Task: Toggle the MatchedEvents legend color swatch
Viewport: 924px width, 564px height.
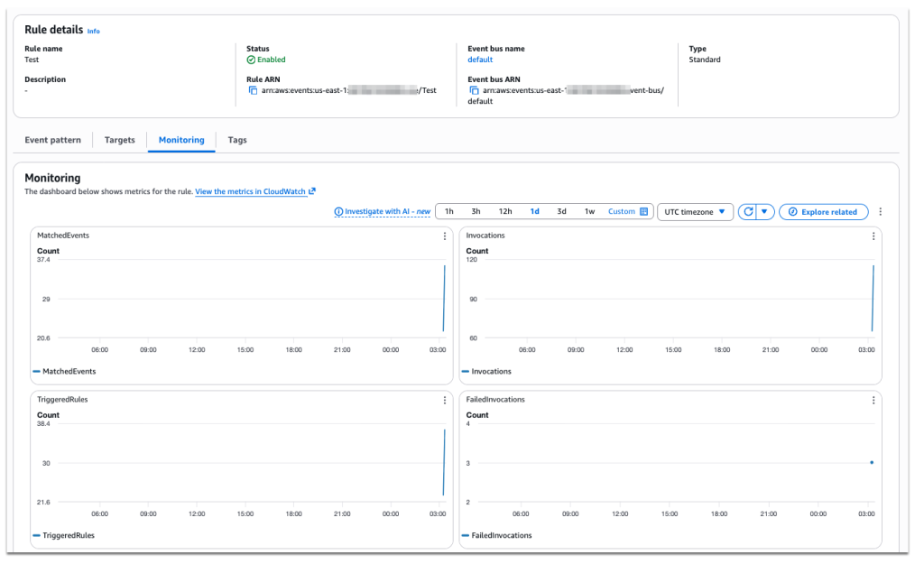Action: 36,372
